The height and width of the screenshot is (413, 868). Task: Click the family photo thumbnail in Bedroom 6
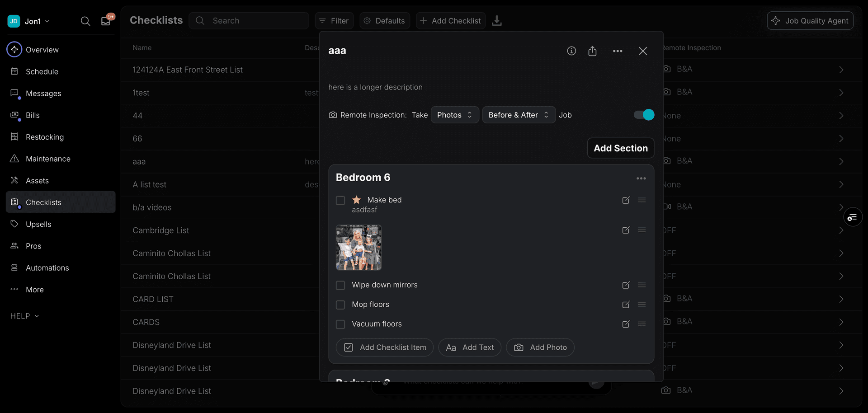[x=359, y=247]
